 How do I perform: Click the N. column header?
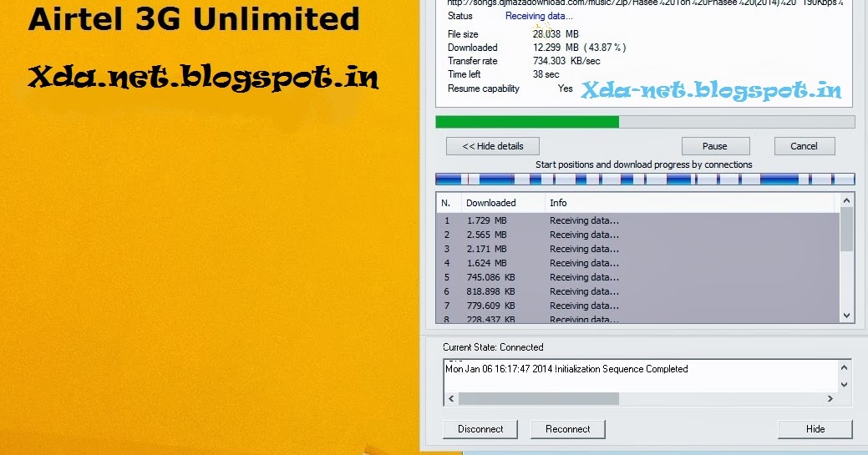(x=449, y=203)
